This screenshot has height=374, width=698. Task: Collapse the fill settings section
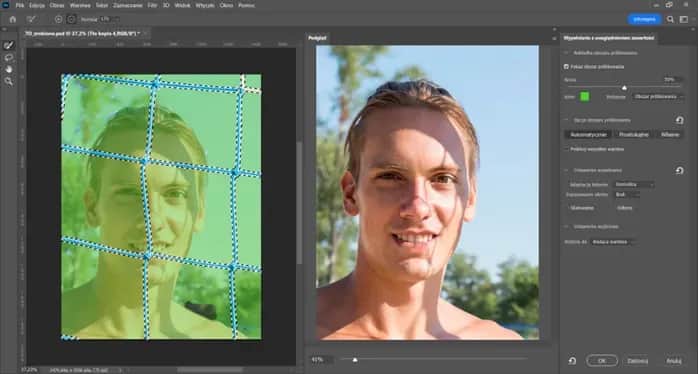567,170
